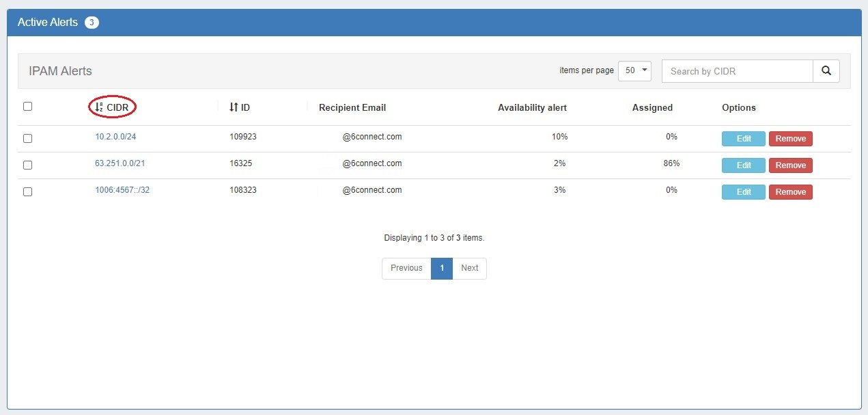Edit the alert for 10.2.0.0/24
This screenshot has height=415, width=868.
click(x=743, y=139)
